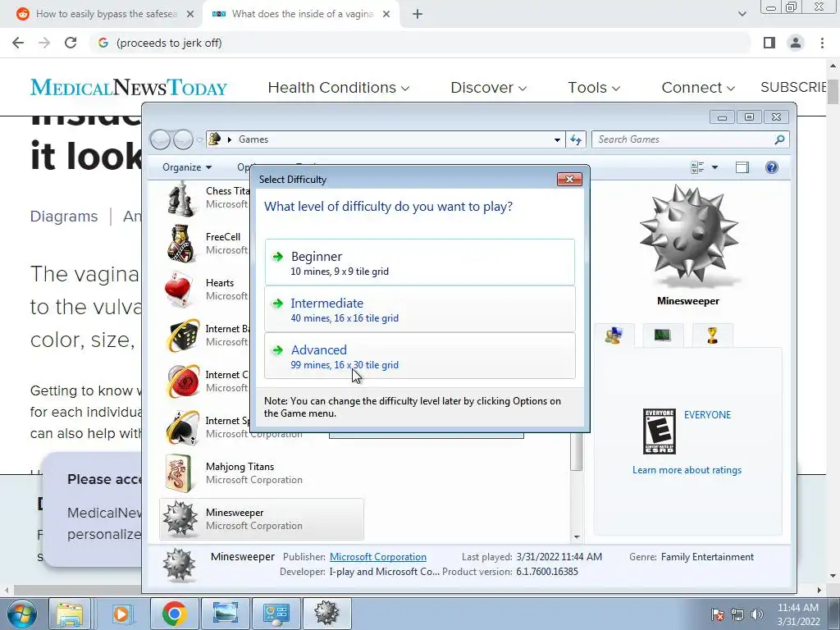Click the Mahjong Titans icon
The height and width of the screenshot is (630, 840).
click(x=179, y=473)
